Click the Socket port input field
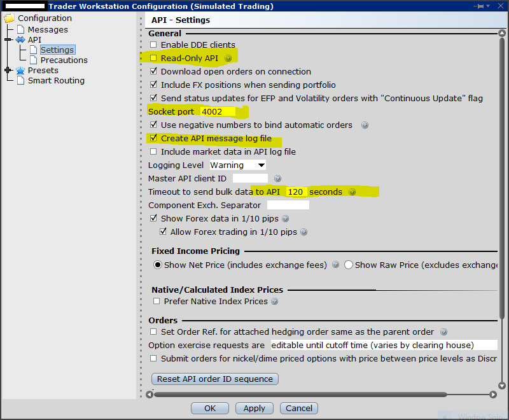Viewport: 509px width, 420px height. [218, 111]
